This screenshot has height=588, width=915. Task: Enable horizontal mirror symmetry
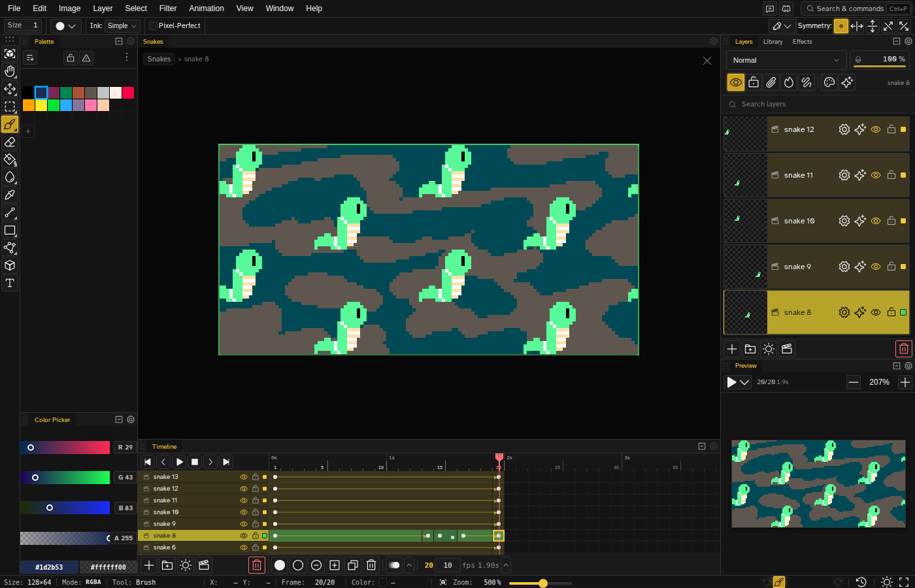[857, 26]
